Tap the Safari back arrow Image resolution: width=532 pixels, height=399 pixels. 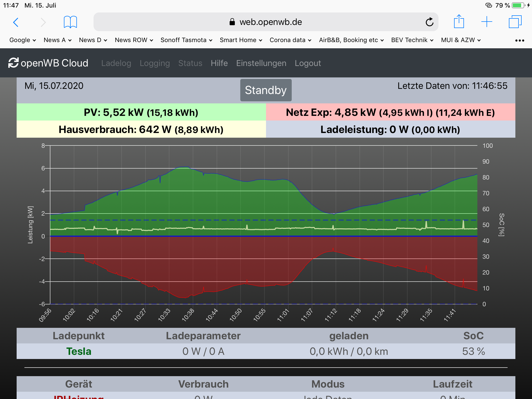click(16, 22)
